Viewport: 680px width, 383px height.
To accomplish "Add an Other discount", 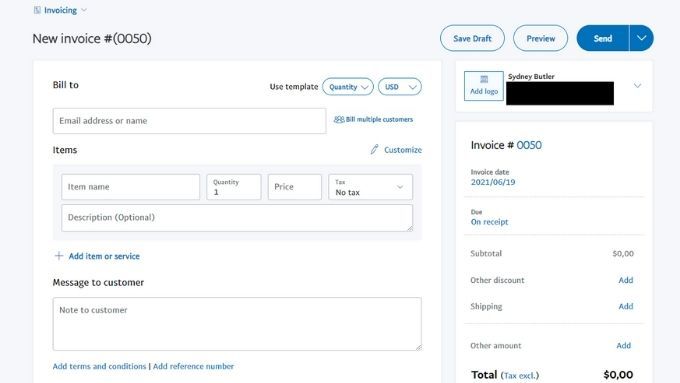I will click(625, 280).
